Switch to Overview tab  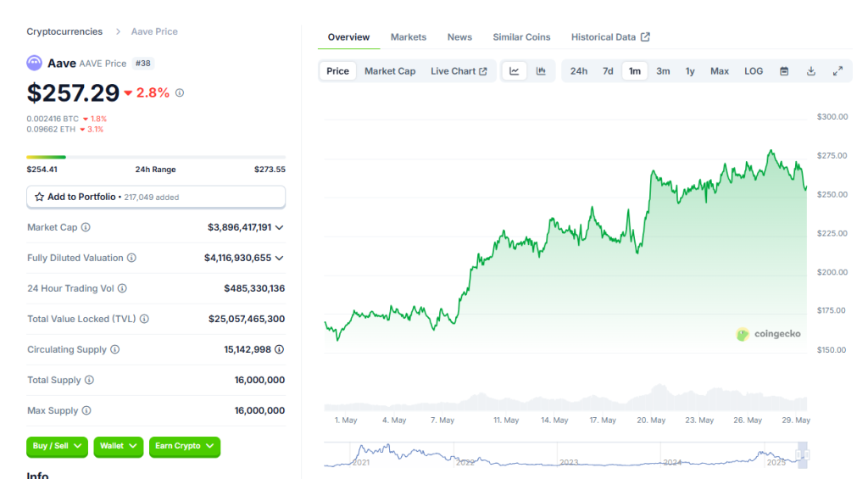click(348, 37)
